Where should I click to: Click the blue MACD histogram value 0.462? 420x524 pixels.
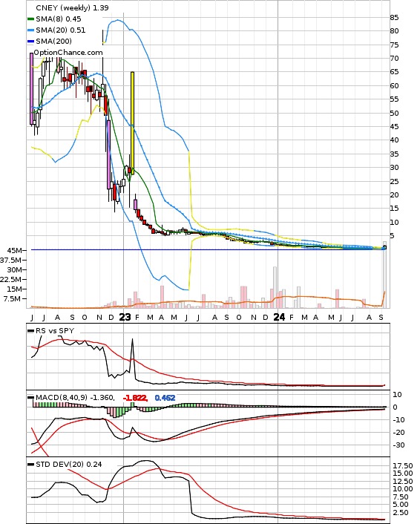(165, 398)
